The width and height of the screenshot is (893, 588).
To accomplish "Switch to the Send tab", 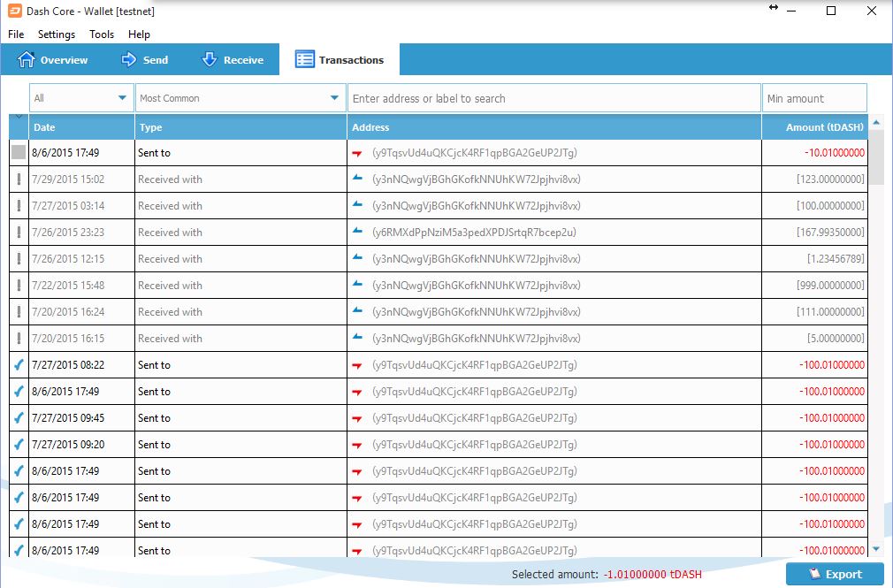I will 145,59.
